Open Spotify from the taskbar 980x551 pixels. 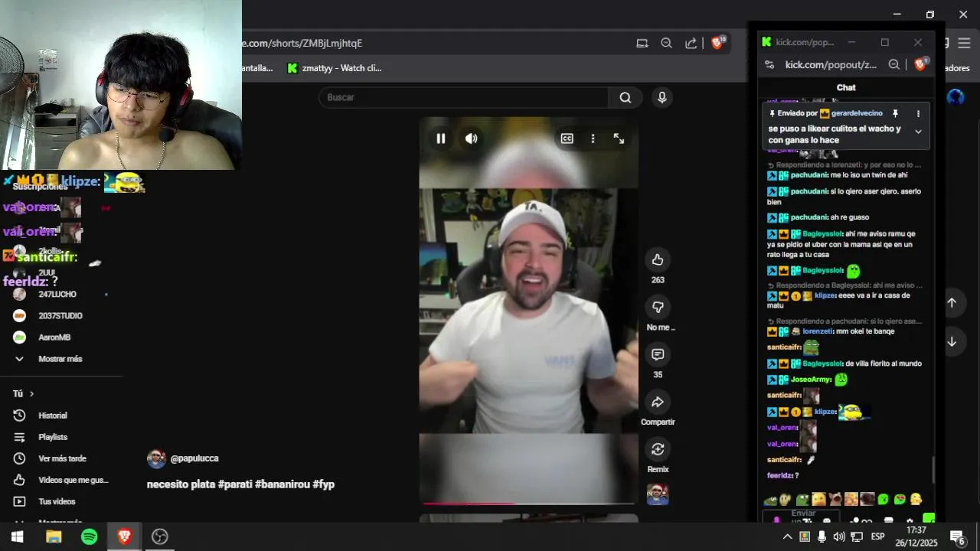[x=89, y=536]
